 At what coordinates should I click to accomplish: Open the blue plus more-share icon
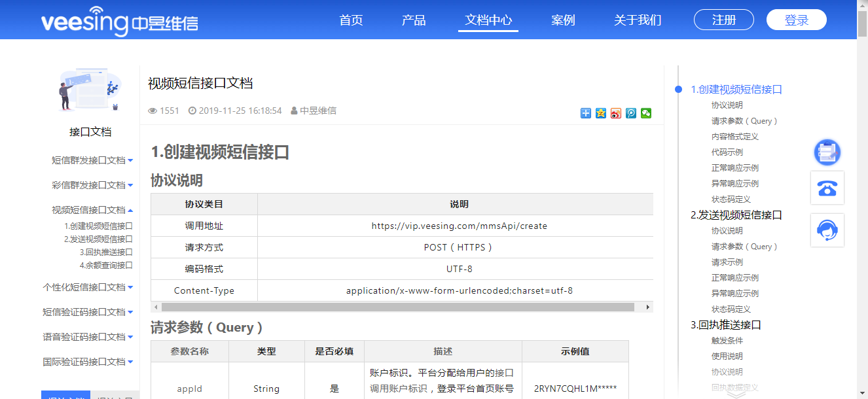coord(586,113)
